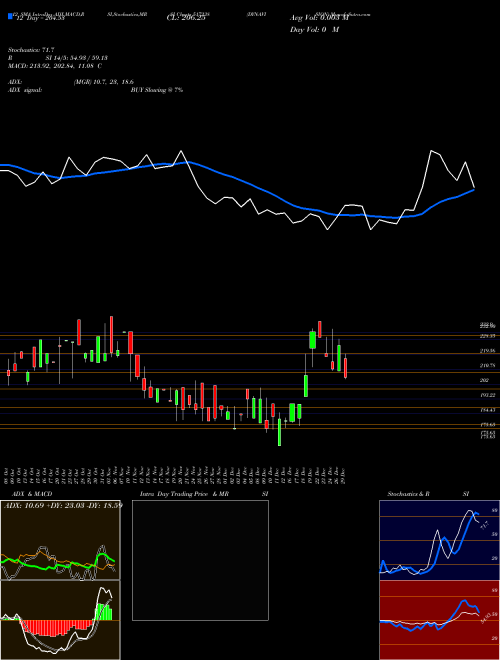Click the (MGR) 10.7, 23, 18.6 ADX values

(104, 82)
